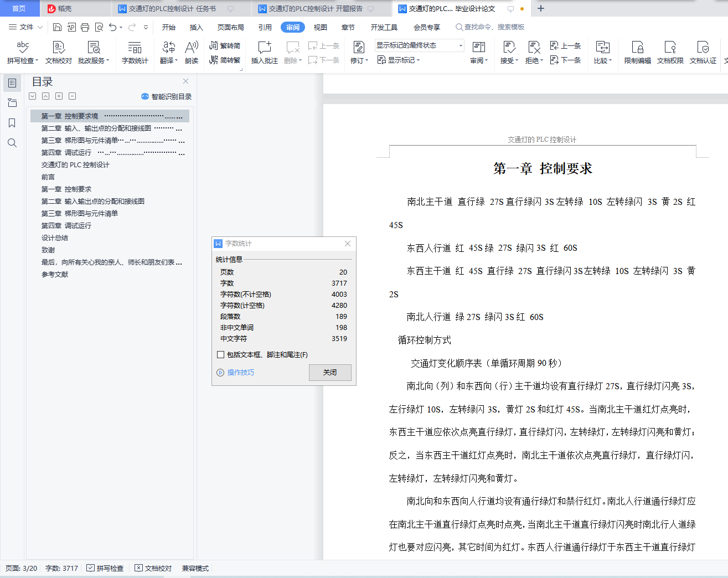Click the 拒绝 reject changes icon
The width and height of the screenshot is (728, 578).
coord(534,48)
